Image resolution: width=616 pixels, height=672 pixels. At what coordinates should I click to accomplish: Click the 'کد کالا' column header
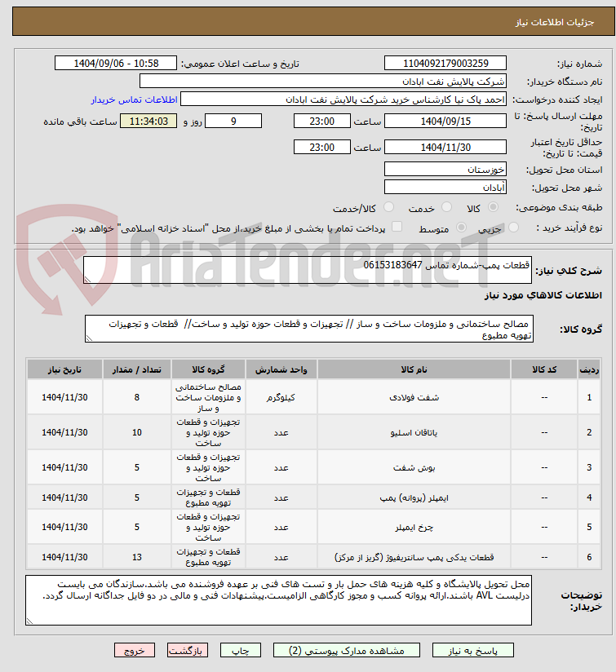pos(544,369)
